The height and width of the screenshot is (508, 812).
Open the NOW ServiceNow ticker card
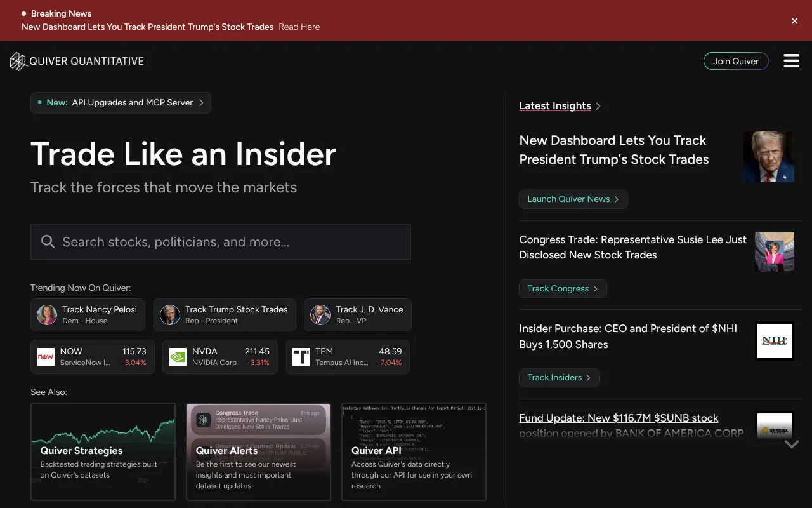coord(93,357)
